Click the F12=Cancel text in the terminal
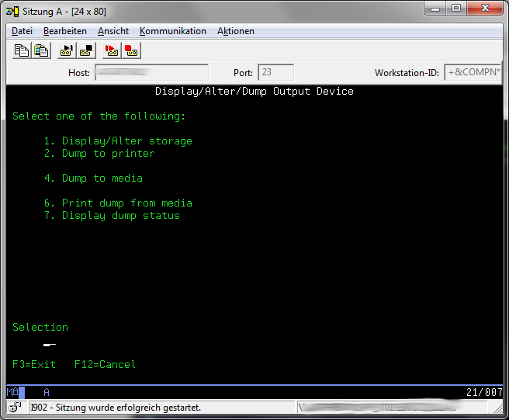The width and height of the screenshot is (509, 420). pos(105,364)
